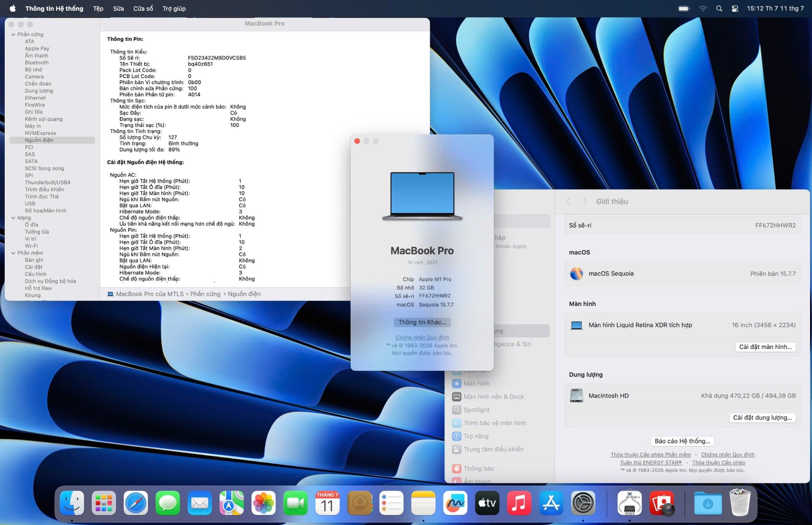
Task: Open Finder from the Dock
Action: click(x=72, y=503)
